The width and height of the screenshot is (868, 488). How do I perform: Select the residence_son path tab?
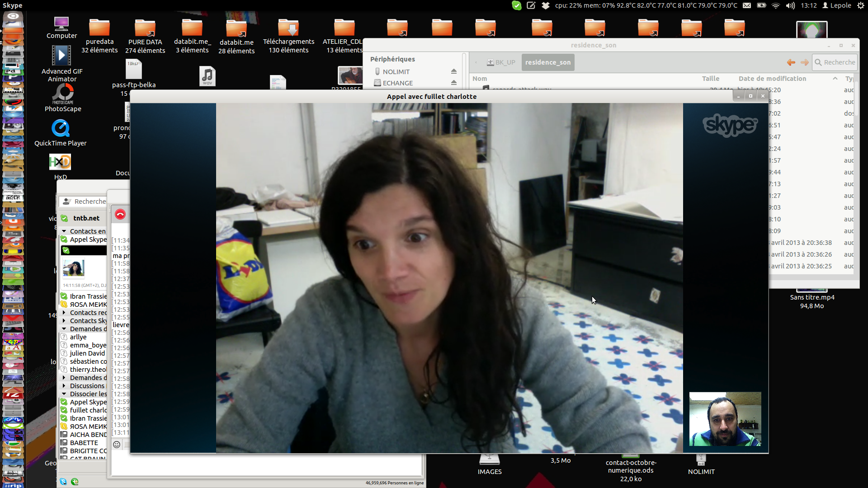(x=547, y=62)
